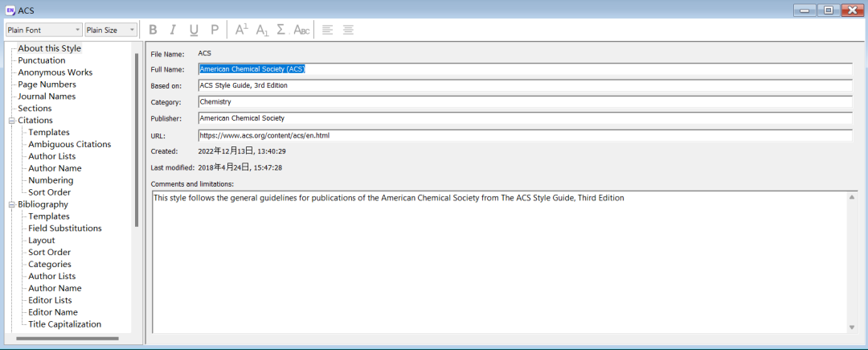Viewport: 868px width, 350px height.
Task: Click comments box scroll down arrow
Action: pyautogui.click(x=852, y=327)
